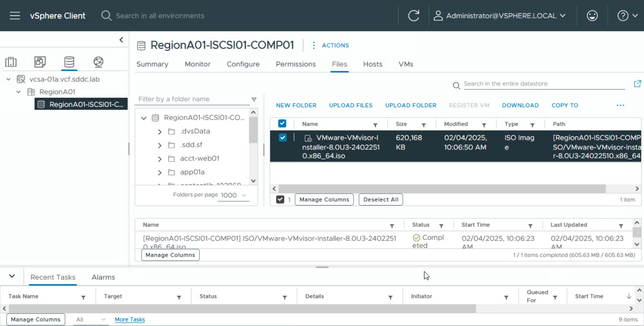Viewport: 644px width, 326px height.
Task: Filter the file list Modified column
Action: 484,125
